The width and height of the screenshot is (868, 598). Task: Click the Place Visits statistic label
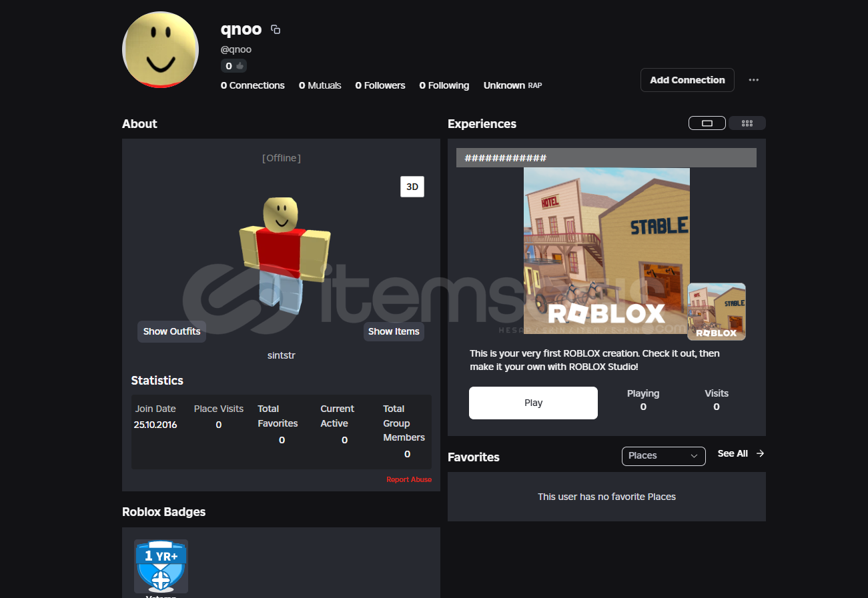click(x=219, y=409)
